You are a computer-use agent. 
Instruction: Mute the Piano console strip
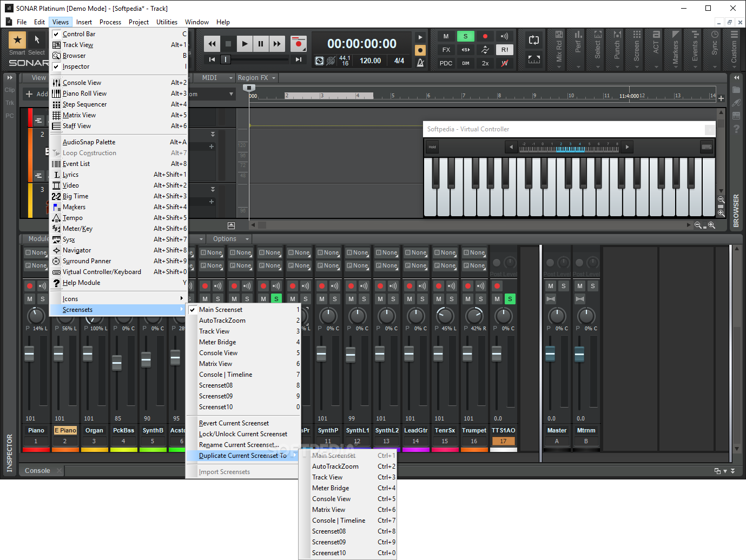(x=30, y=299)
